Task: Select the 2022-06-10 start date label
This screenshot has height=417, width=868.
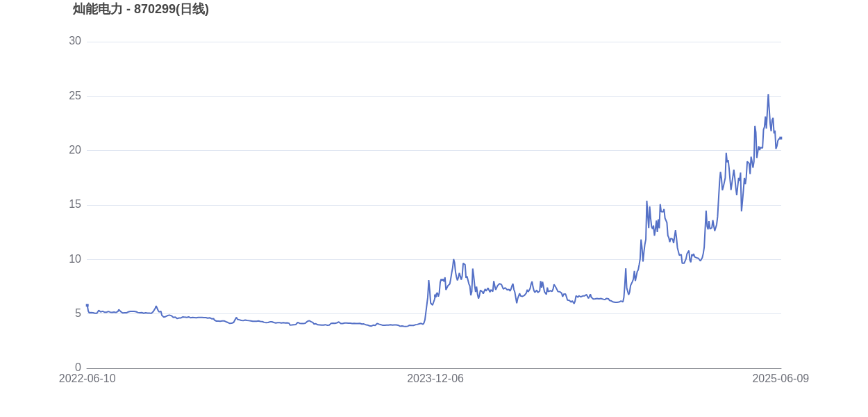Action: tap(87, 379)
